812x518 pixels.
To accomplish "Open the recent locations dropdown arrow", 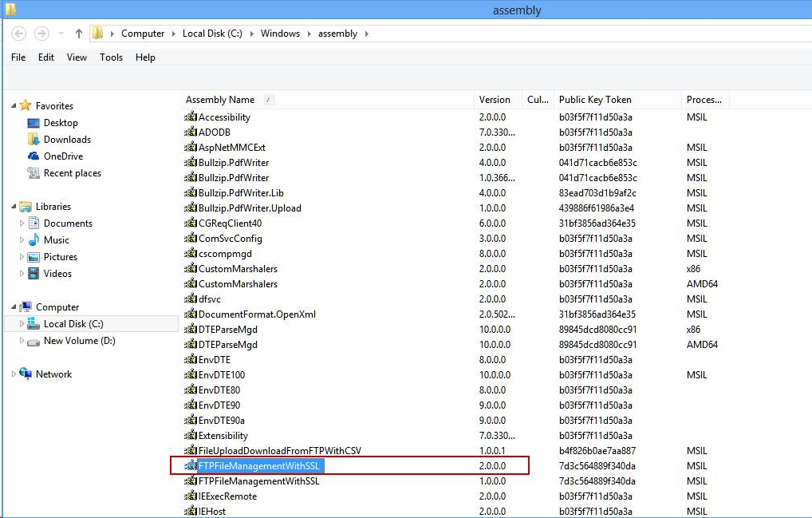I will [61, 34].
